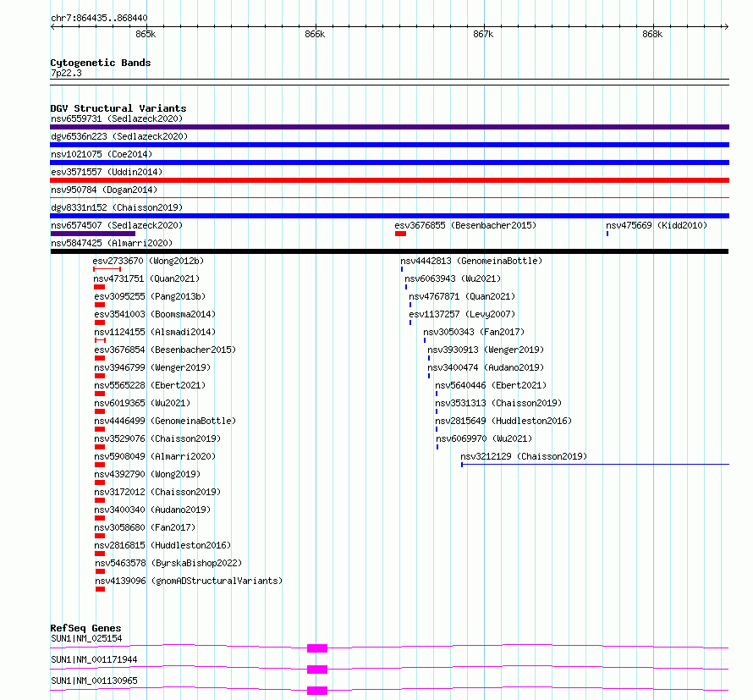Click nsv4731751 (Quan2021) label
This screenshot has width=753, height=700.
tap(146, 278)
